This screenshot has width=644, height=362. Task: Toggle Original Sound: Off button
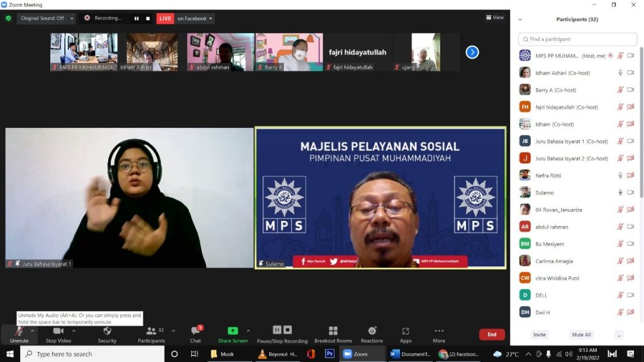coord(43,18)
